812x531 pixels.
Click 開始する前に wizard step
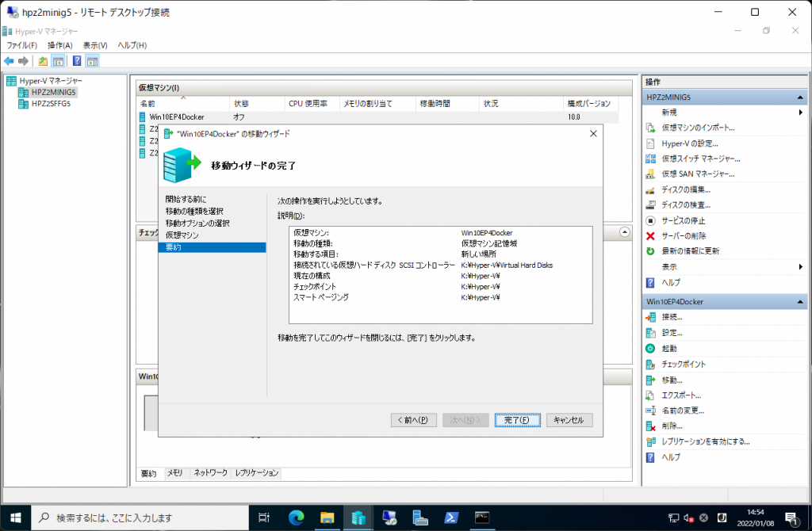pos(186,199)
